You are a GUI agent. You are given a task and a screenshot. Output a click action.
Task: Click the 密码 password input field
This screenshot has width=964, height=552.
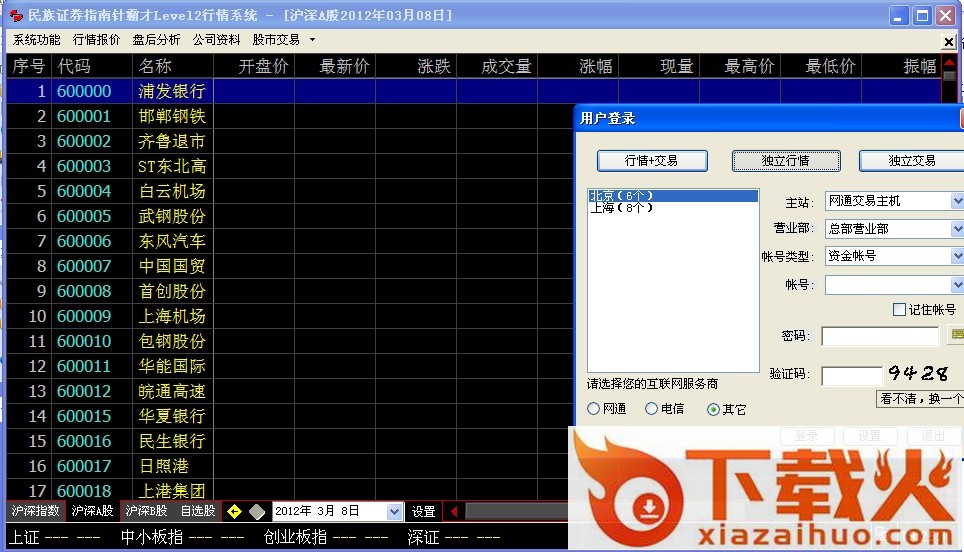pos(880,336)
